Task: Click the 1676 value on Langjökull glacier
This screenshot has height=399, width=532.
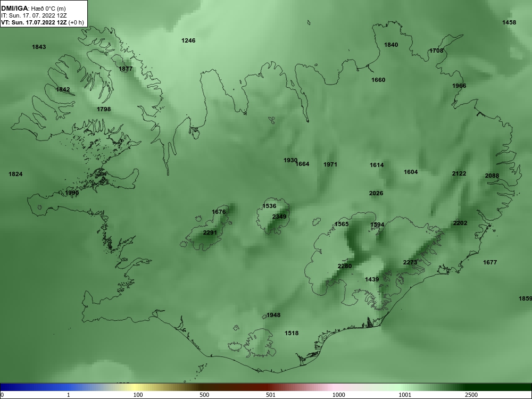Action: 219,212
